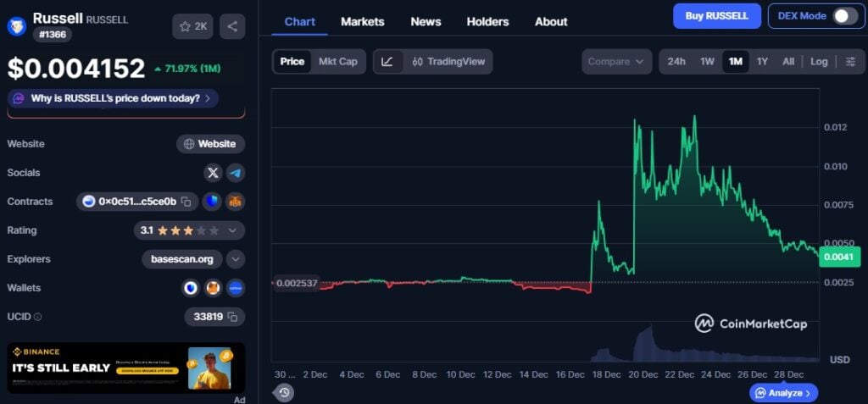Open chart settings sliders icon
This screenshot has width=868, height=404.
850,62
